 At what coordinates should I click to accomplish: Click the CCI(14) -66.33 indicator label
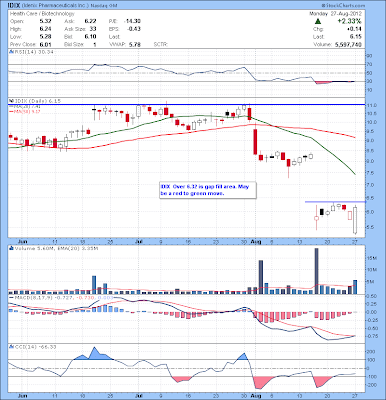[35, 347]
